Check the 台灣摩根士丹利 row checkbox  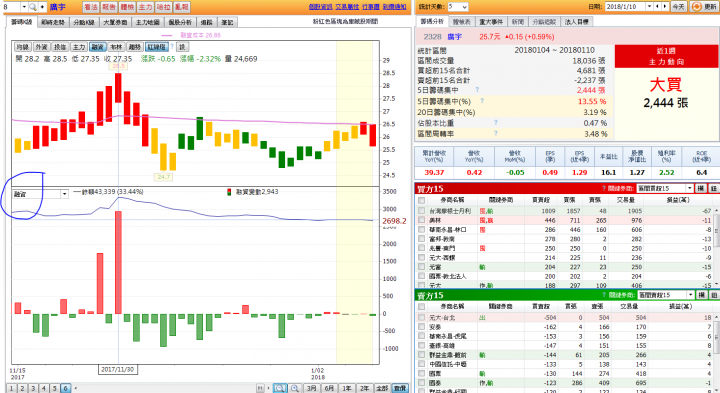coord(422,211)
